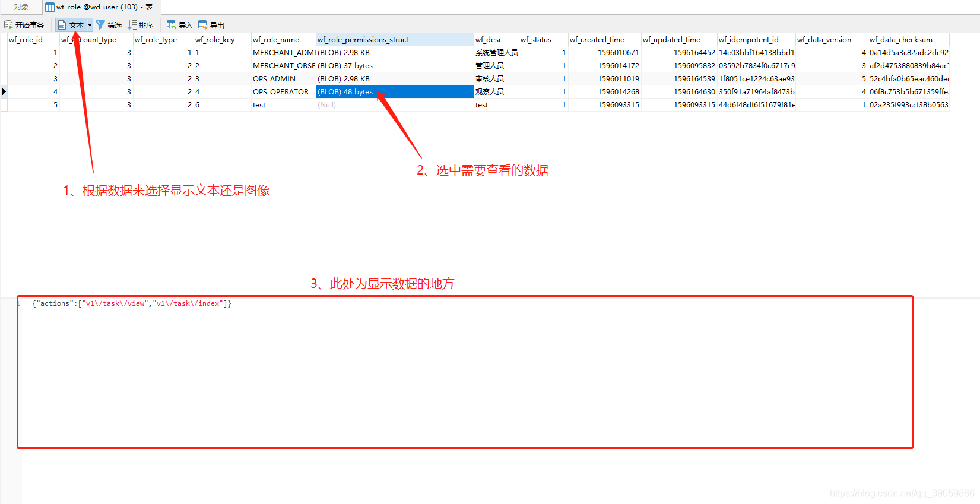Select the checksum cell starting with 52c4bfa0b65eac460
The width and height of the screenshot is (980, 504).
coord(909,79)
